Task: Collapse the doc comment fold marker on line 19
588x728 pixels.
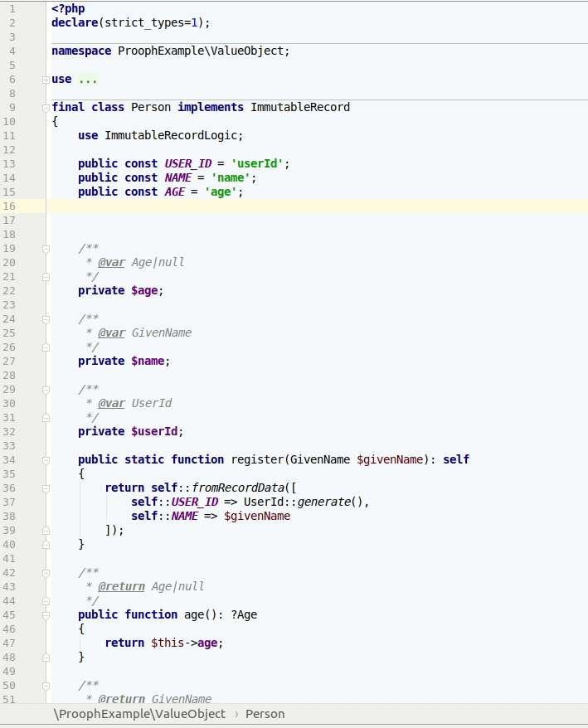Action: 46,250
